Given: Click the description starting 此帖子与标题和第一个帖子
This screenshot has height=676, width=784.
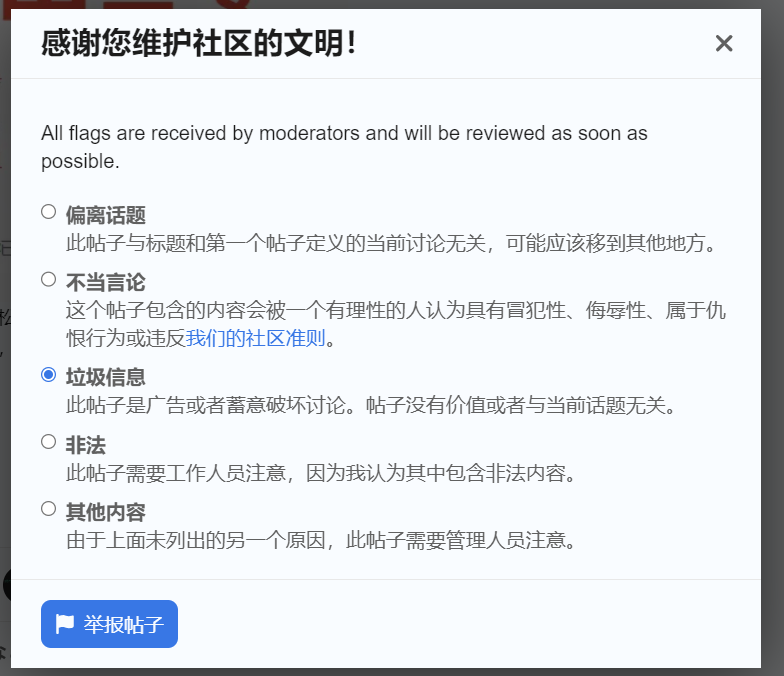Looking at the screenshot, I should pyautogui.click(x=390, y=244).
